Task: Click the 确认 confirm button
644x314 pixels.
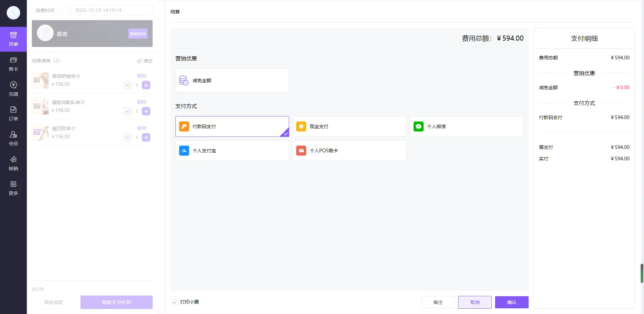Action: click(512, 302)
